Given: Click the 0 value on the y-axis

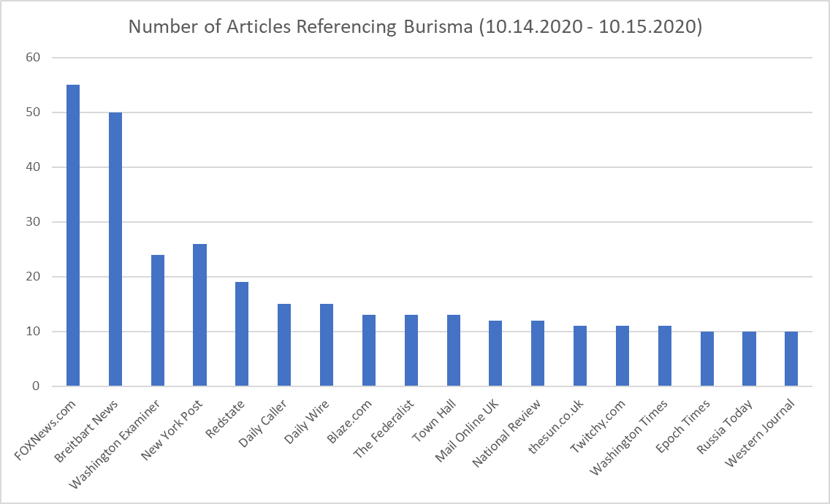Looking at the screenshot, I should 36,386.
